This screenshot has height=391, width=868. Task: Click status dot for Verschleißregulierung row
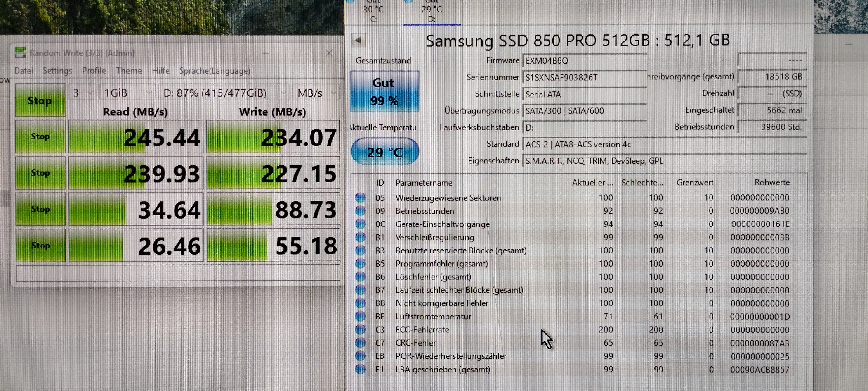click(x=360, y=237)
